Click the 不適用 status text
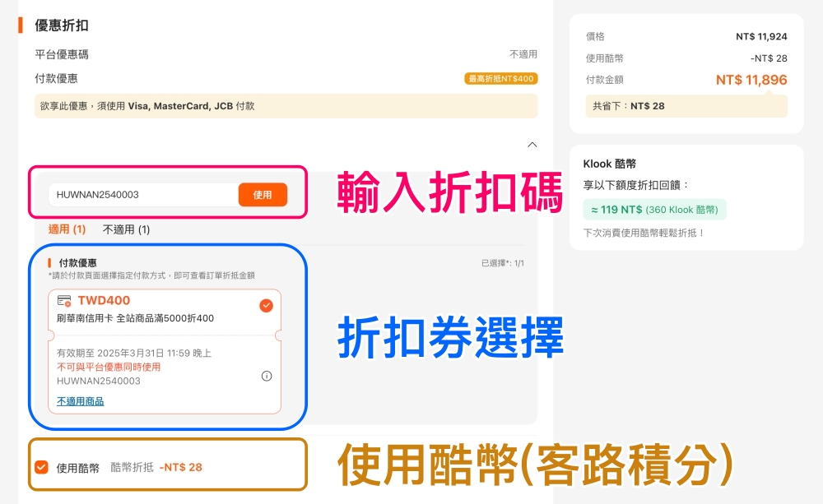823x504 pixels. tap(523, 54)
